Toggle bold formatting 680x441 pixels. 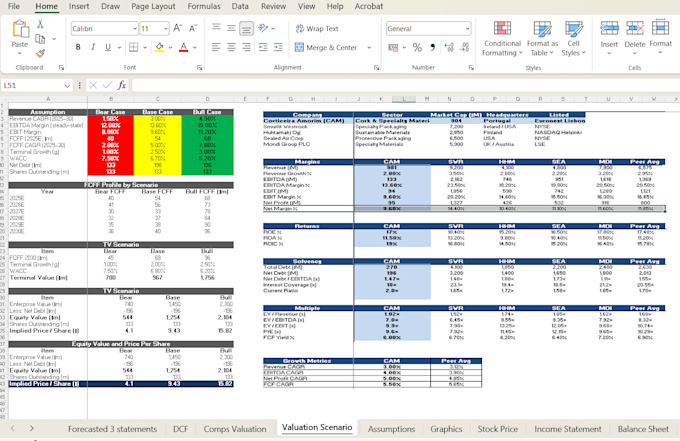tap(78, 47)
